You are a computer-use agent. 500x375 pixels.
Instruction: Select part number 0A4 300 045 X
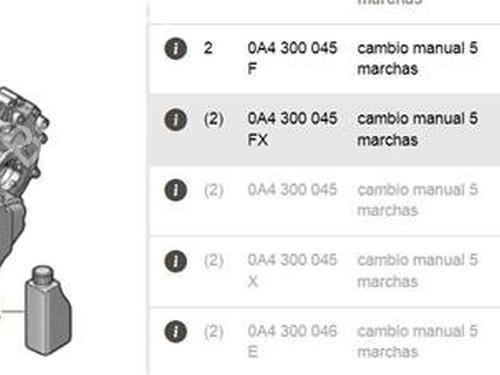292,270
